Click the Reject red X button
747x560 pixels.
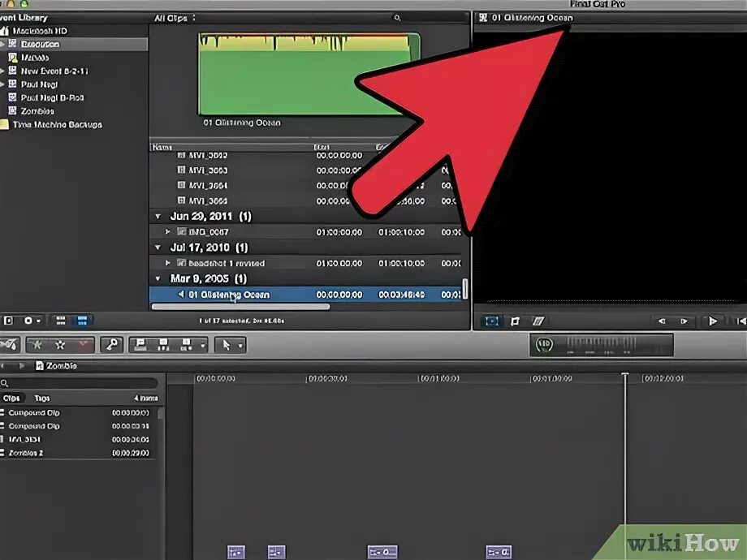tap(83, 345)
